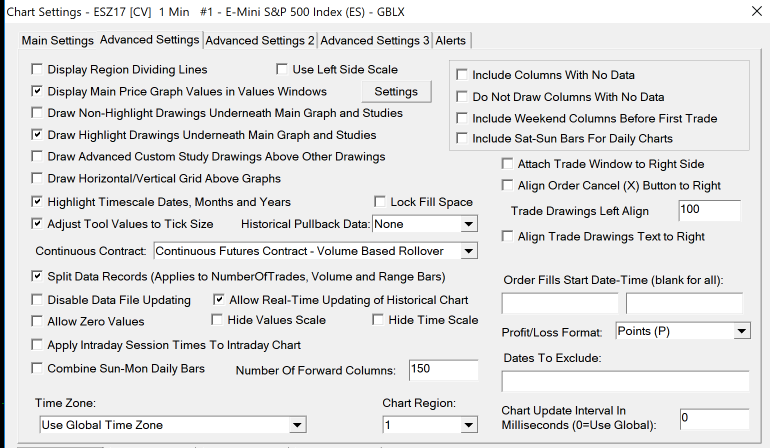Switch to the Alerts tab
This screenshot has height=448, width=770.
click(x=451, y=40)
